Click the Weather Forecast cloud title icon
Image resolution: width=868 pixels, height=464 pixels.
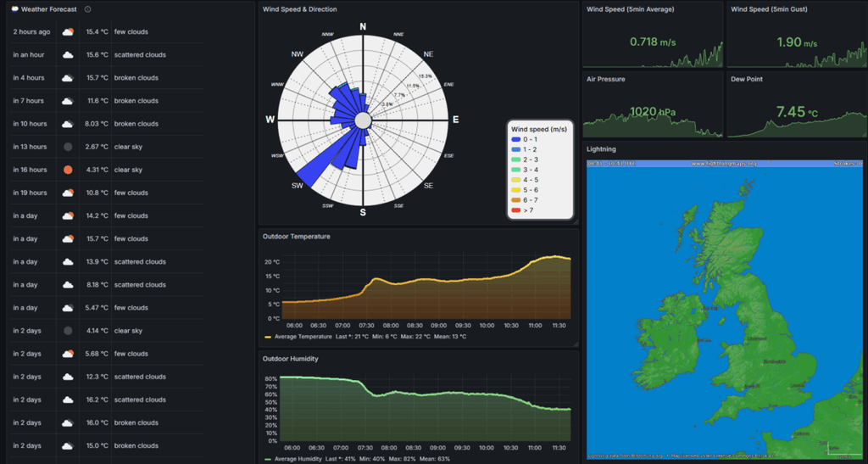coord(14,9)
